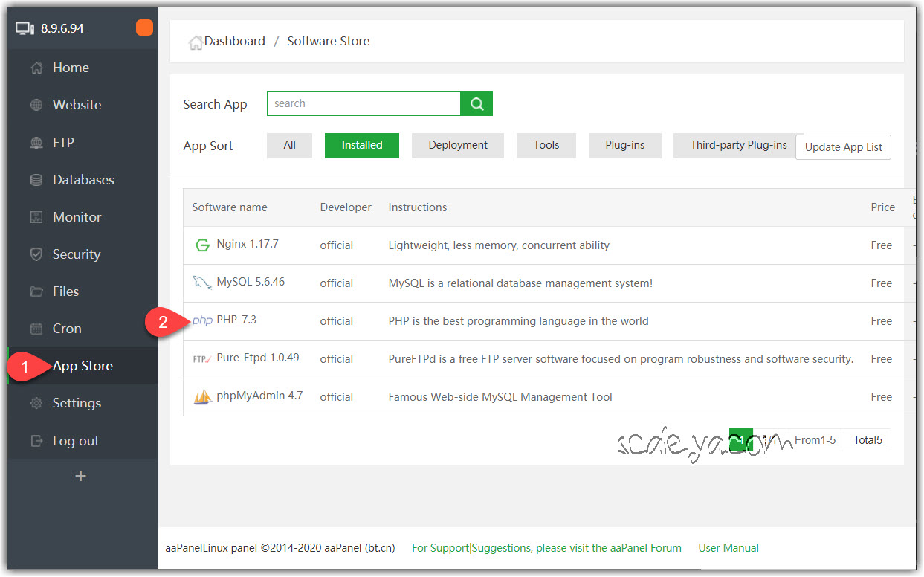
Task: Click the phpMyAdmin sailboat icon
Action: click(x=202, y=396)
